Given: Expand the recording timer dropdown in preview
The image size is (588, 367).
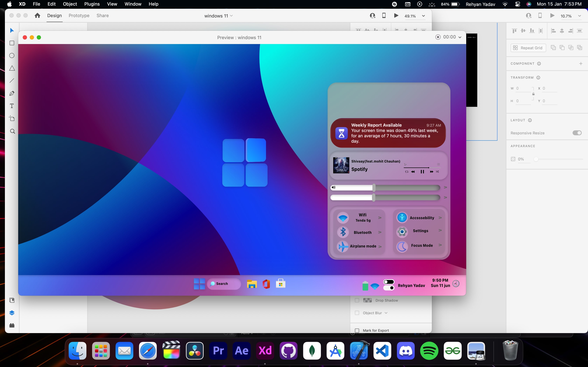Looking at the screenshot, I should [460, 37].
